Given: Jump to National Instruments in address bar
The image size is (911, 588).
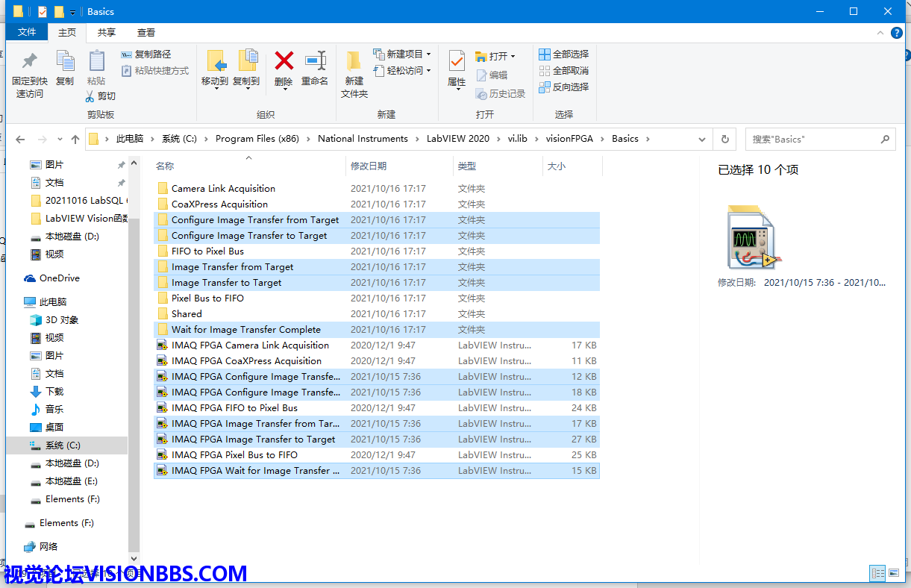Looking at the screenshot, I should [363, 139].
